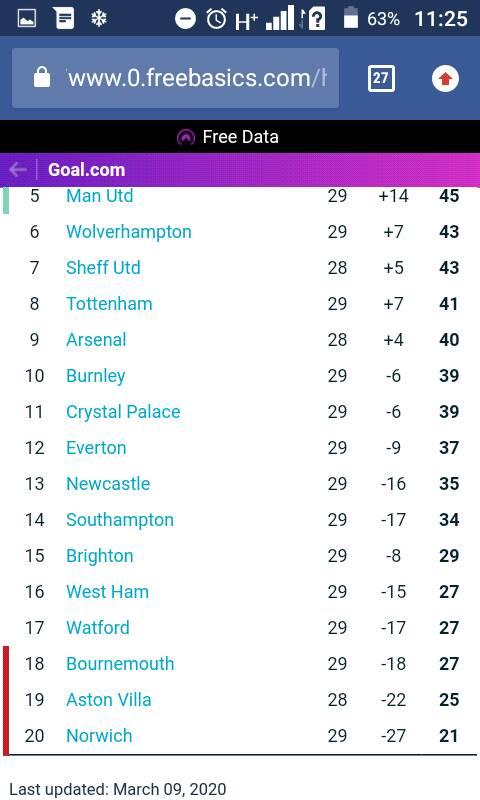
Task: Open the Man Utd team link
Action: [99, 195]
